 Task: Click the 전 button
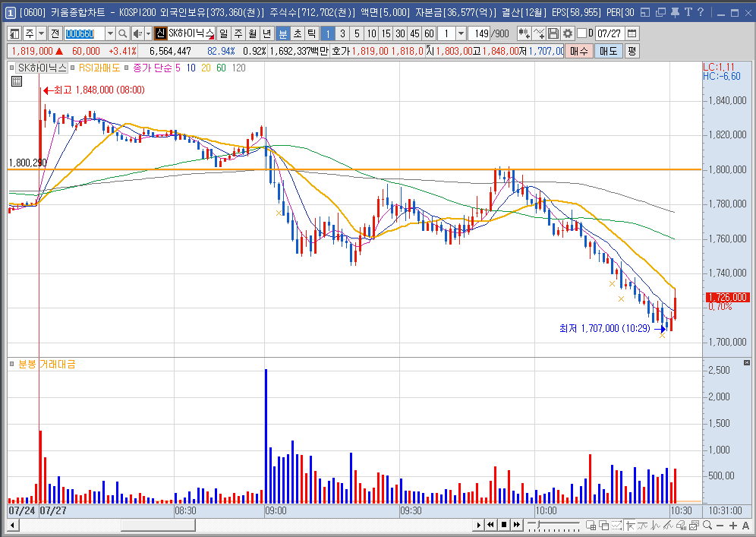(x=55, y=33)
